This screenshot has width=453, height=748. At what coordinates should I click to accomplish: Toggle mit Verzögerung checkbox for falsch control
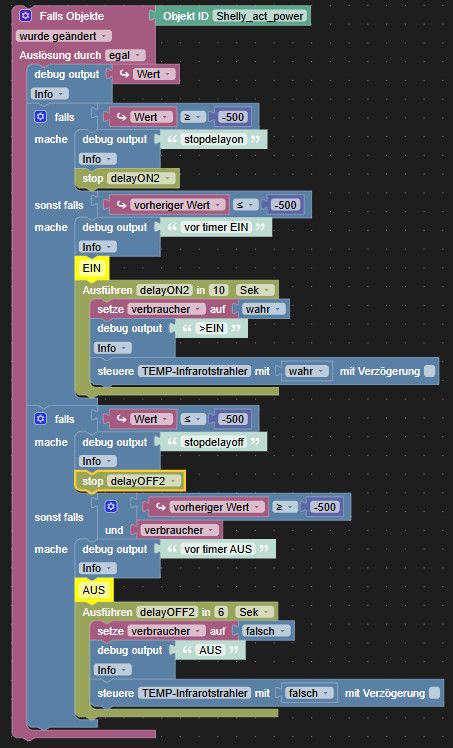[434, 693]
